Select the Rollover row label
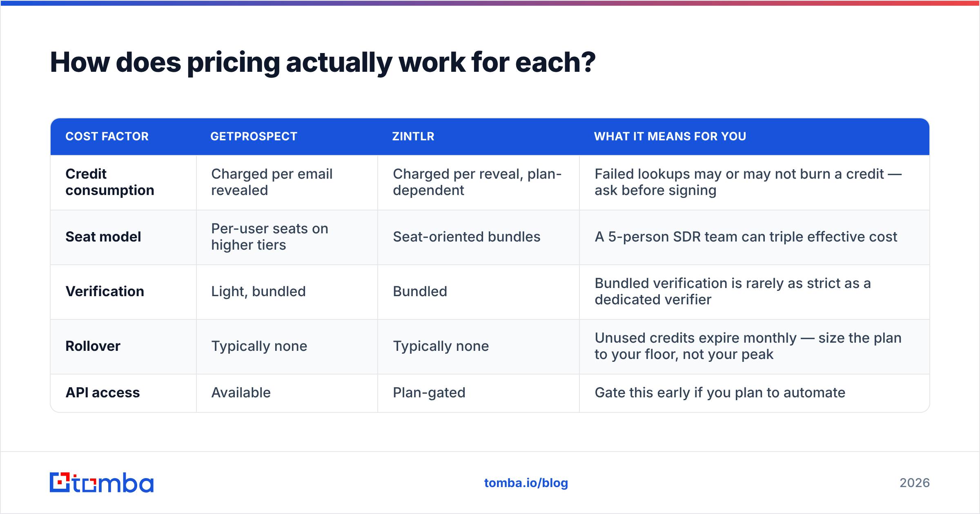This screenshot has width=980, height=514. click(93, 346)
